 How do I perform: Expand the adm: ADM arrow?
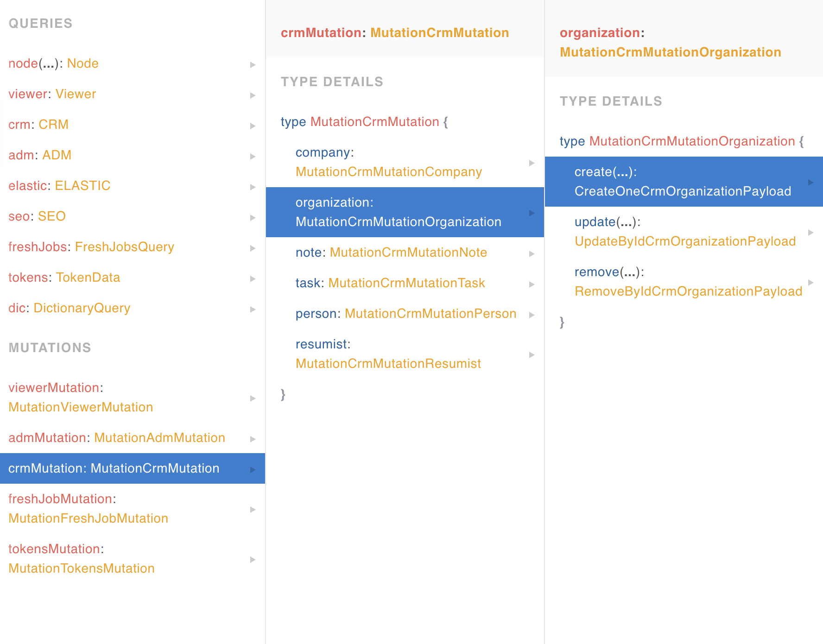(253, 156)
